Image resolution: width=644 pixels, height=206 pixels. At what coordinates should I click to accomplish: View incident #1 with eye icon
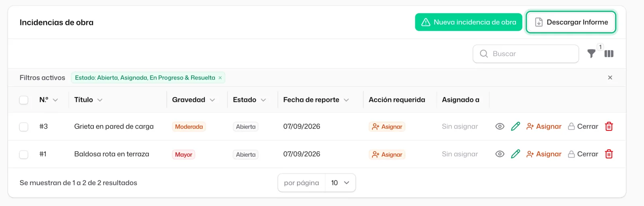(500, 154)
